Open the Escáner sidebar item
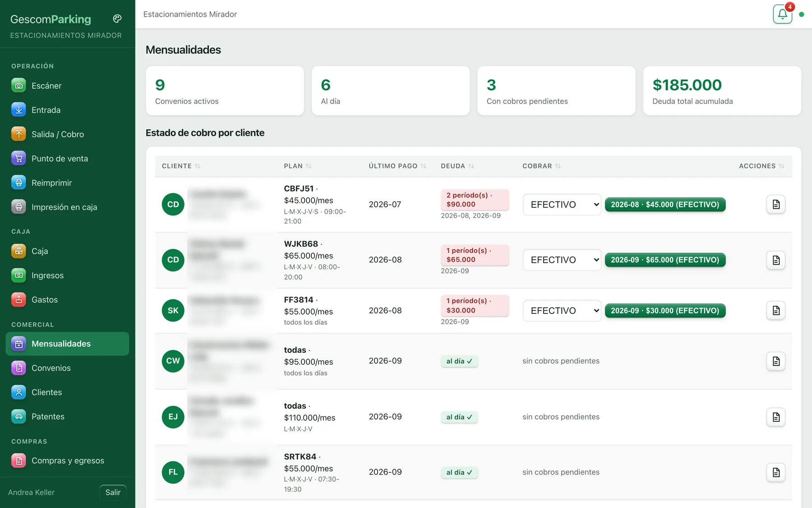812x508 pixels. [x=67, y=85]
